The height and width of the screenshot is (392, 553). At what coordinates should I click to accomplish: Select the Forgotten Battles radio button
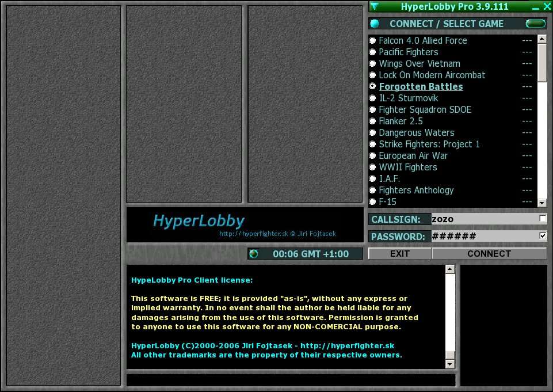click(372, 86)
